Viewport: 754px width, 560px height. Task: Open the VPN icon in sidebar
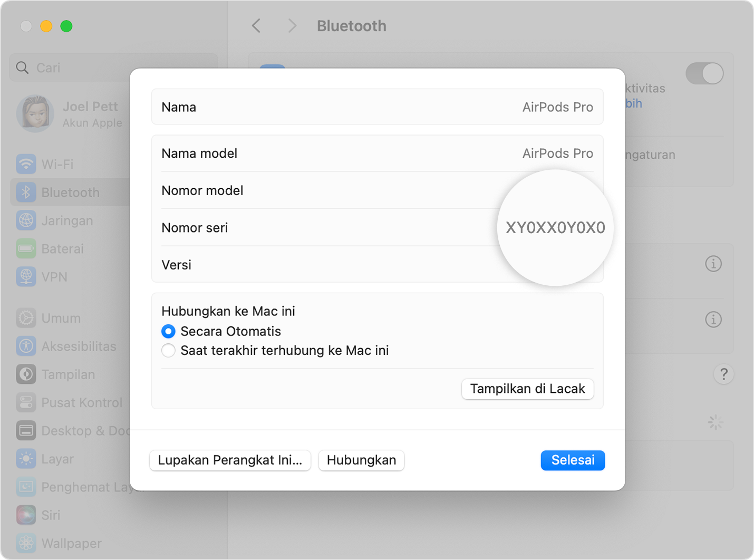pyautogui.click(x=26, y=276)
